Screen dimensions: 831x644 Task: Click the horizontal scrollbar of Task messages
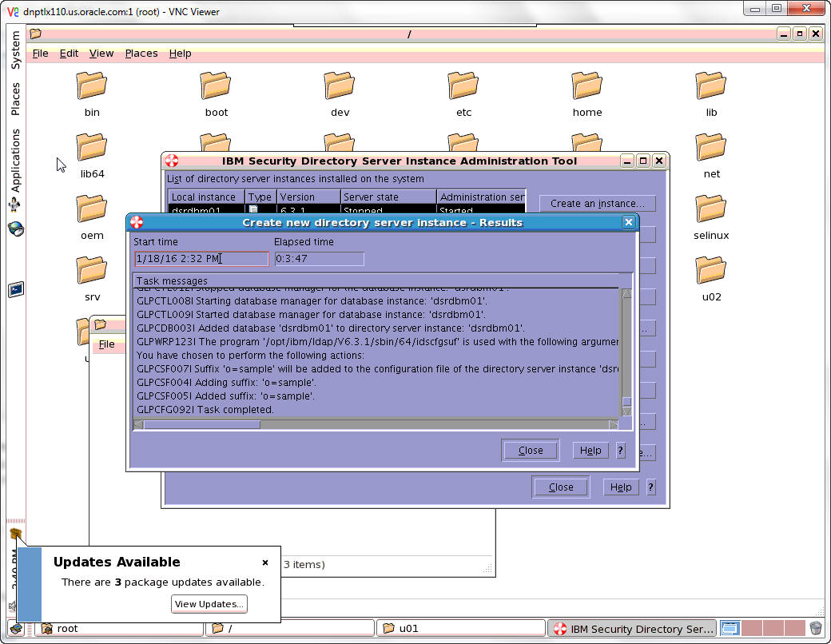tap(201, 424)
